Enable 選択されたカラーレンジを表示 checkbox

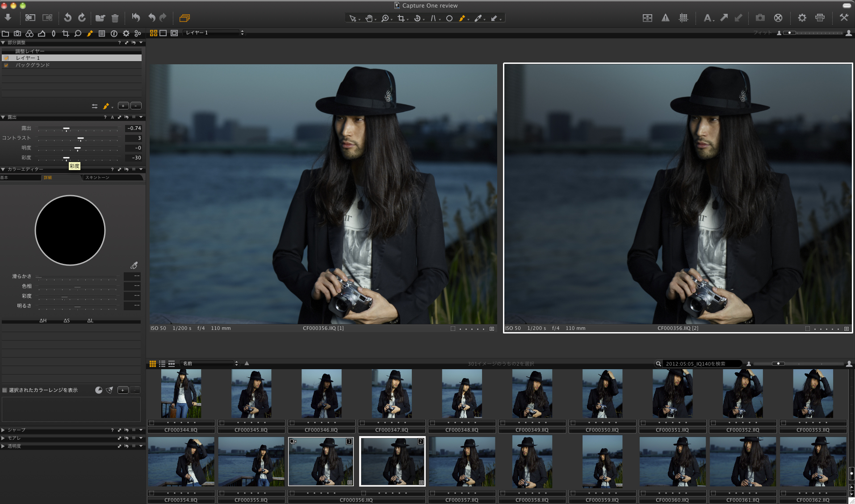click(x=5, y=390)
